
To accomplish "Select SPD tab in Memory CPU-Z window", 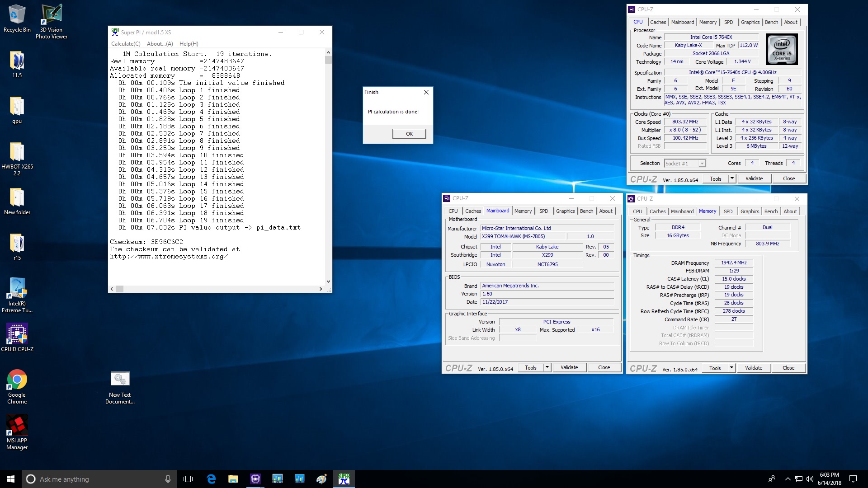I will click(x=728, y=211).
